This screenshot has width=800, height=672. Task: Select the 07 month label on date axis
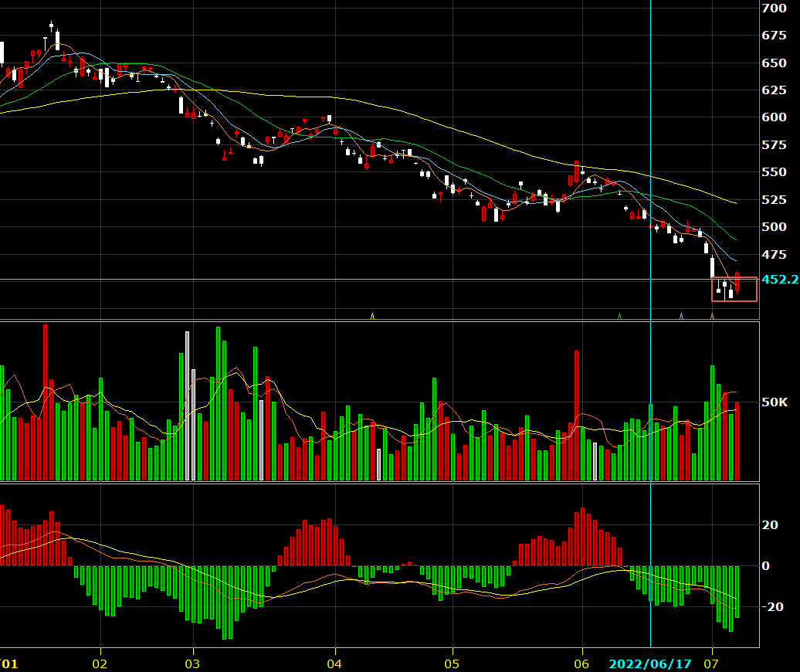710,664
